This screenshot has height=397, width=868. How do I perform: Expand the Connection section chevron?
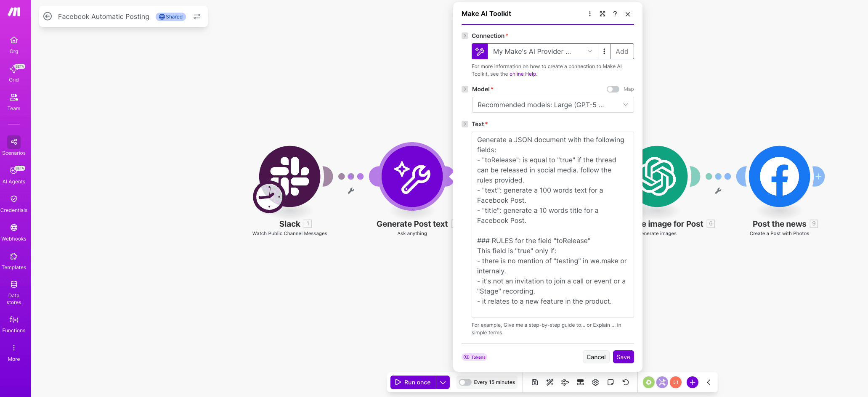[x=465, y=36]
